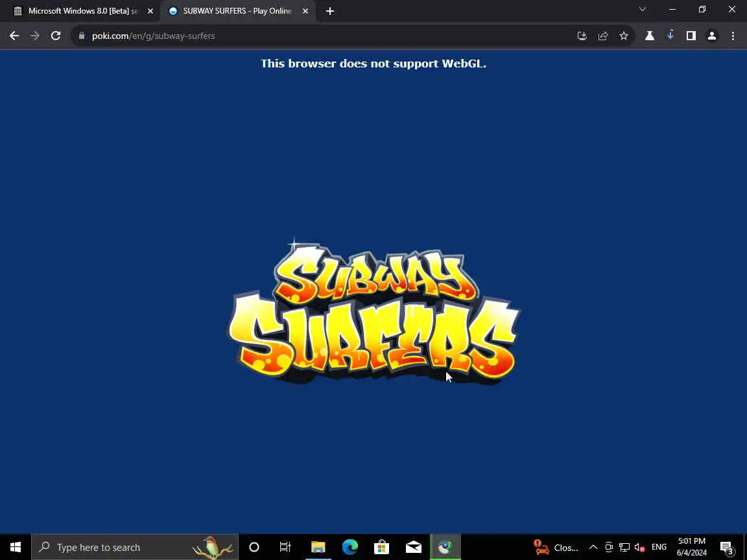Image resolution: width=747 pixels, height=560 pixels.
Task: Open the notification center icon
Action: (726, 547)
